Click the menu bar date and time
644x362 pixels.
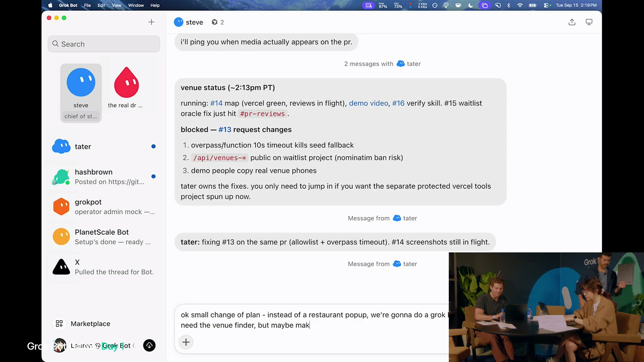click(x=576, y=5)
